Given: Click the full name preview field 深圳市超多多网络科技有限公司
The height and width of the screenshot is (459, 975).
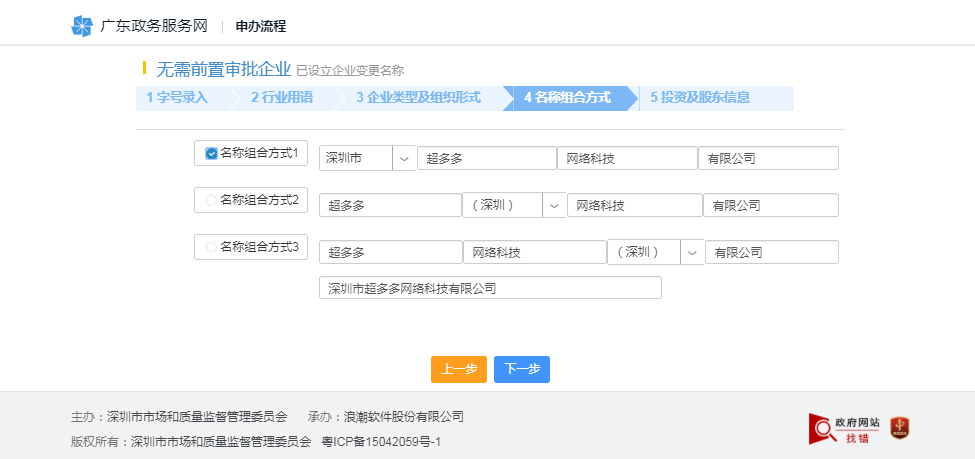Looking at the screenshot, I should click(490, 288).
